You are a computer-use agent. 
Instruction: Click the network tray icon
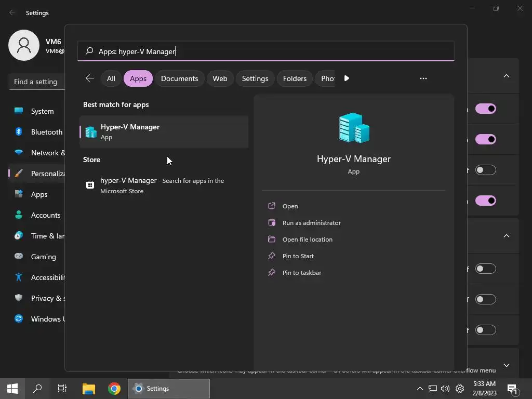click(433, 389)
